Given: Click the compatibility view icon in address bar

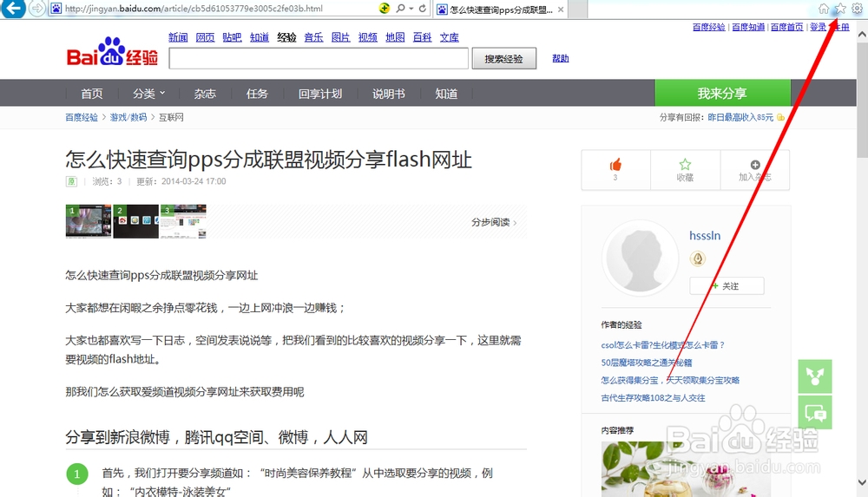Looking at the screenshot, I should (385, 9).
